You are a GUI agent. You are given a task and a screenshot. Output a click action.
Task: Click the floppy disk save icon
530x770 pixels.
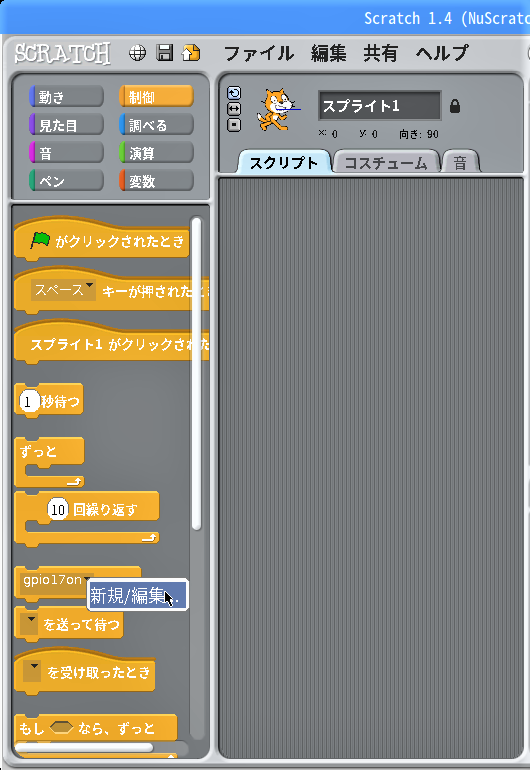165,53
